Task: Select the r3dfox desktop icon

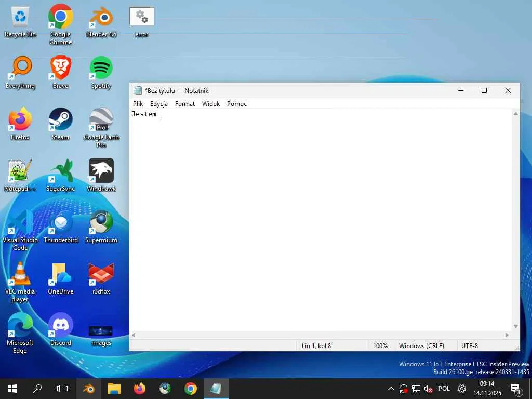Action: [101, 278]
